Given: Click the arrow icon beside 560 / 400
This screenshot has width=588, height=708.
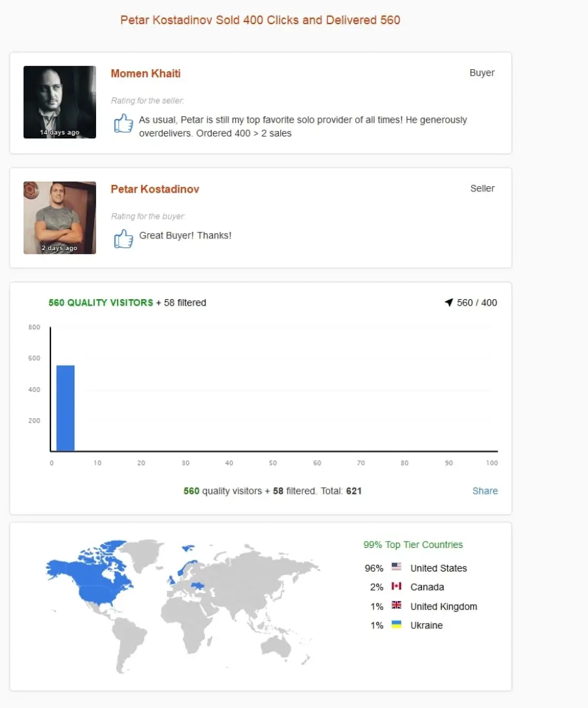Looking at the screenshot, I should click(449, 302).
